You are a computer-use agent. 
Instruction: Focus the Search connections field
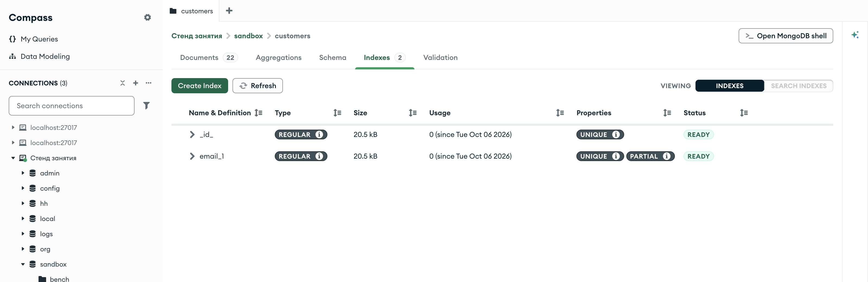pos(71,106)
